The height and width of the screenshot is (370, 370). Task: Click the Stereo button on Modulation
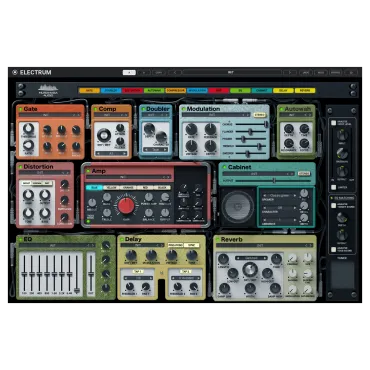tap(260, 115)
